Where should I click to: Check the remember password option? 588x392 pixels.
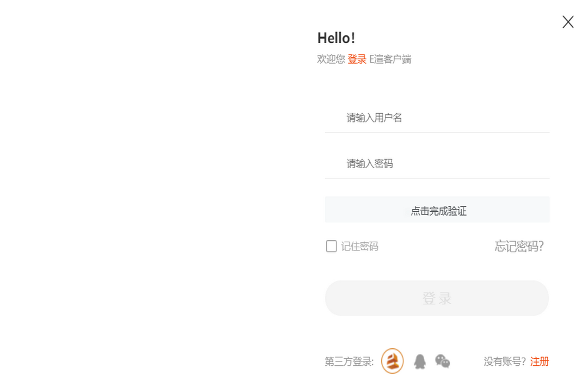(x=331, y=246)
